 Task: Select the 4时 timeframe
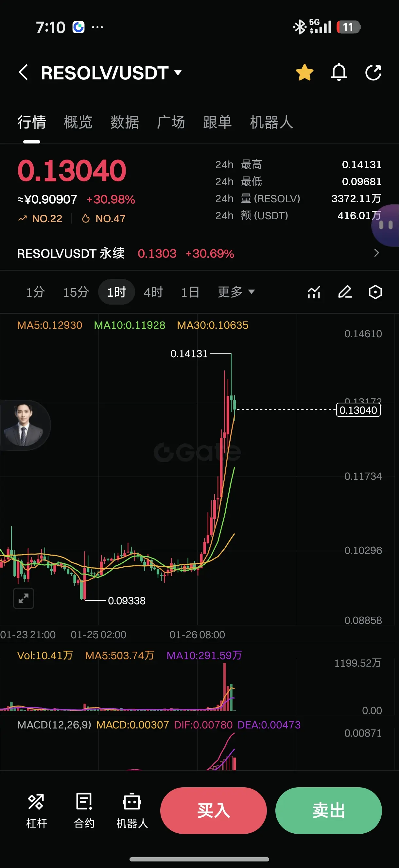[153, 292]
